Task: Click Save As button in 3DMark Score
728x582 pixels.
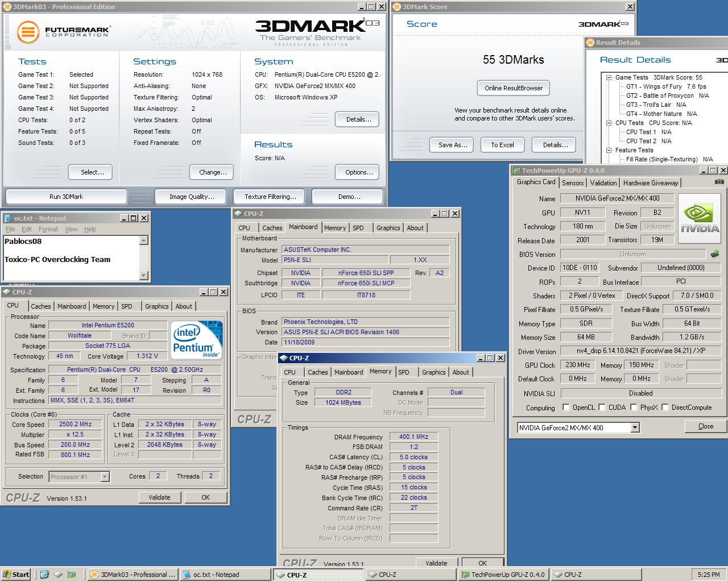Action: pyautogui.click(x=453, y=145)
